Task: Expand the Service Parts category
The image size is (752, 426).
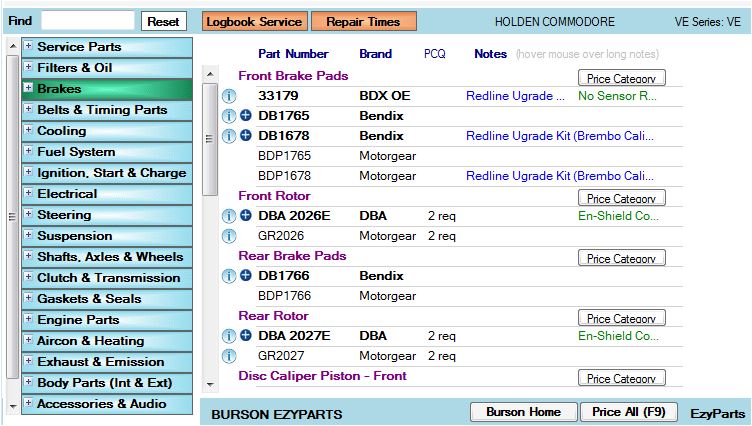Action: pos(28,46)
